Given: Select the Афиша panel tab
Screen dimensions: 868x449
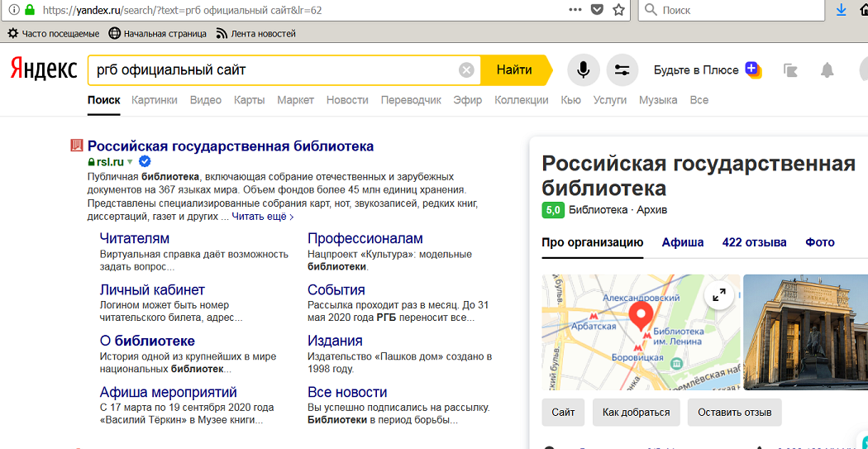Looking at the screenshot, I should click(x=683, y=242).
